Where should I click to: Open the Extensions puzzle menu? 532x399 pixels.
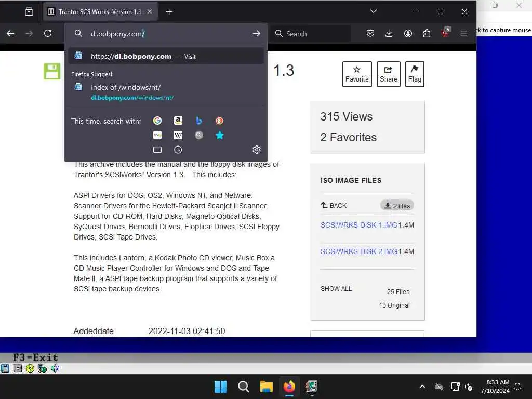[427, 33]
